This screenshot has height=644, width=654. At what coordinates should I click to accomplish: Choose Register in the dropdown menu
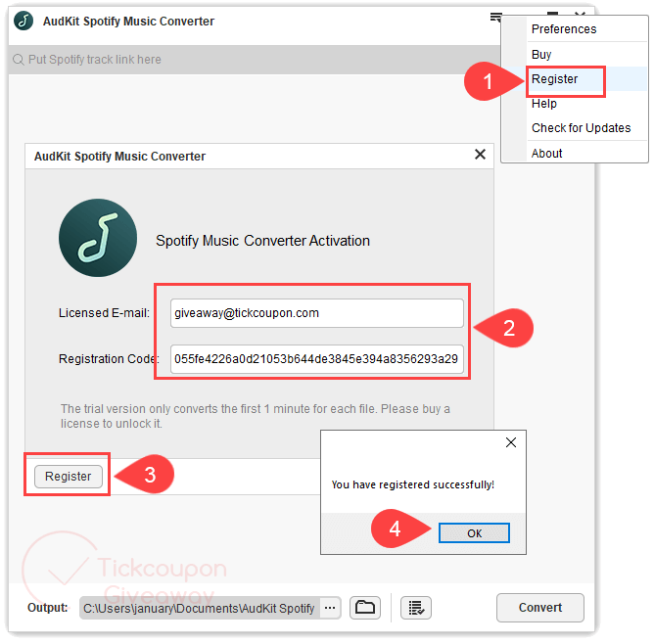554,78
